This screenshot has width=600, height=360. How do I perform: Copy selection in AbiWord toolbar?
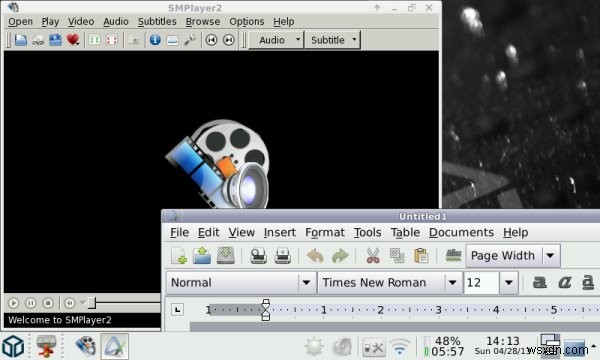pos(397,256)
